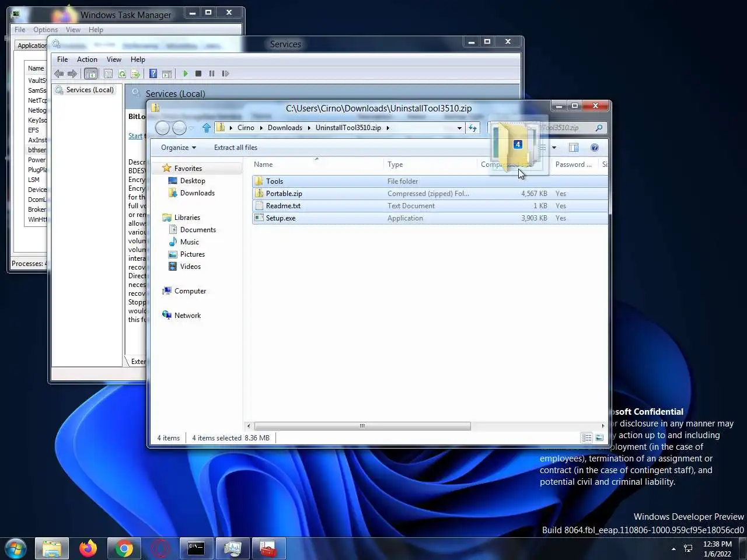Click Extract all files button
Screen dimensions: 747x560
(236, 148)
